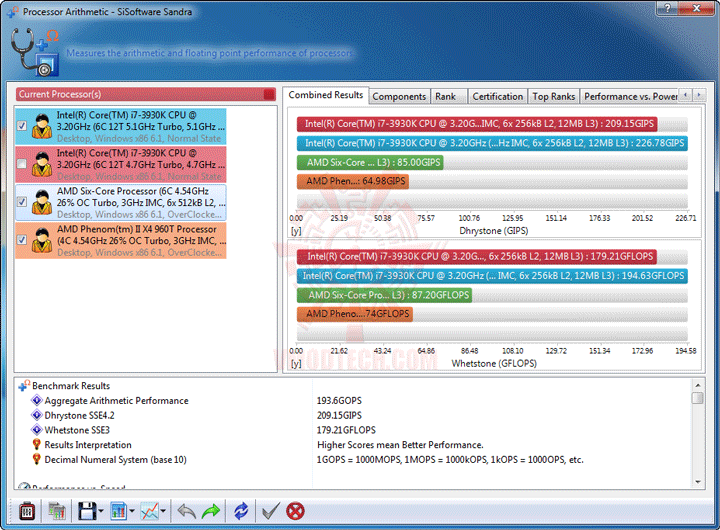
Task: Click the grey checkmark OK icon
Action: pyautogui.click(x=270, y=511)
